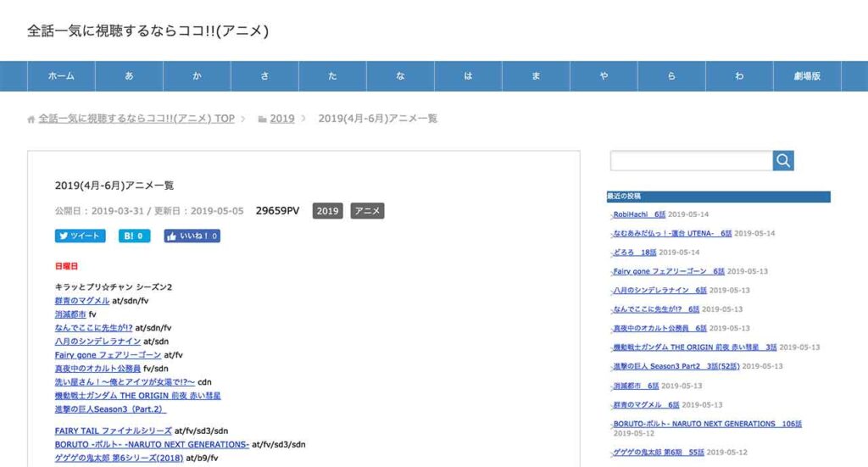Click the site title header text

pyautogui.click(x=148, y=31)
